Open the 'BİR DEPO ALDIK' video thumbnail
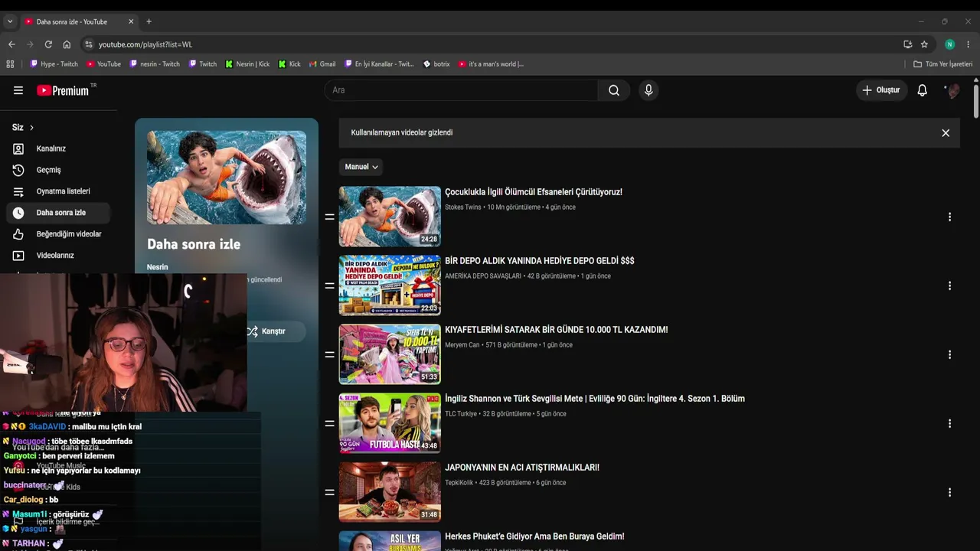Viewport: 980px width, 551px height. [390, 285]
